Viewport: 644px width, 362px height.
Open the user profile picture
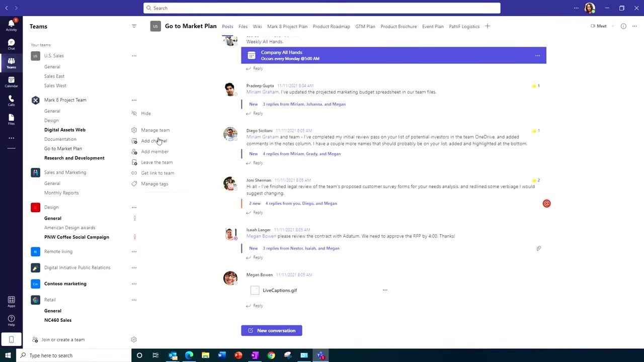pos(590,8)
